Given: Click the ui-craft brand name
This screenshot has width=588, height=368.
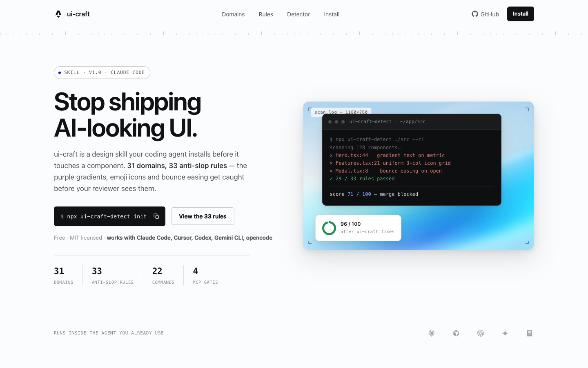Looking at the screenshot, I should pyautogui.click(x=78, y=14).
